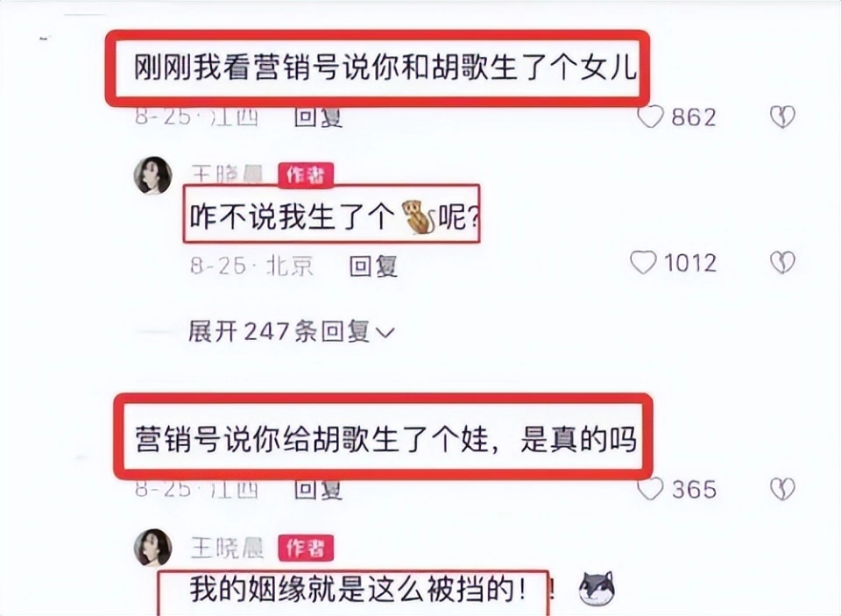Like the comment with 365 likes
Image resolution: width=841 pixels, height=616 pixels.
coord(651,489)
